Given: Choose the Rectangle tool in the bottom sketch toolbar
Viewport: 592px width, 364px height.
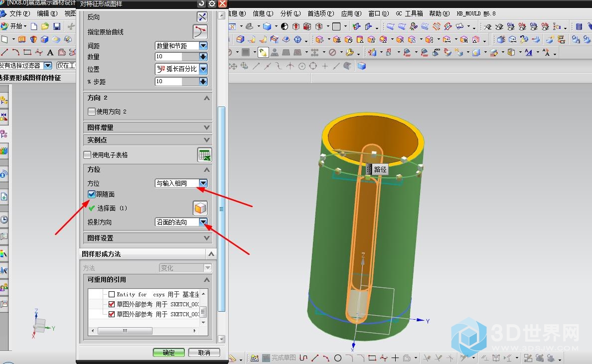Looking at the screenshot, I should click(x=372, y=358).
